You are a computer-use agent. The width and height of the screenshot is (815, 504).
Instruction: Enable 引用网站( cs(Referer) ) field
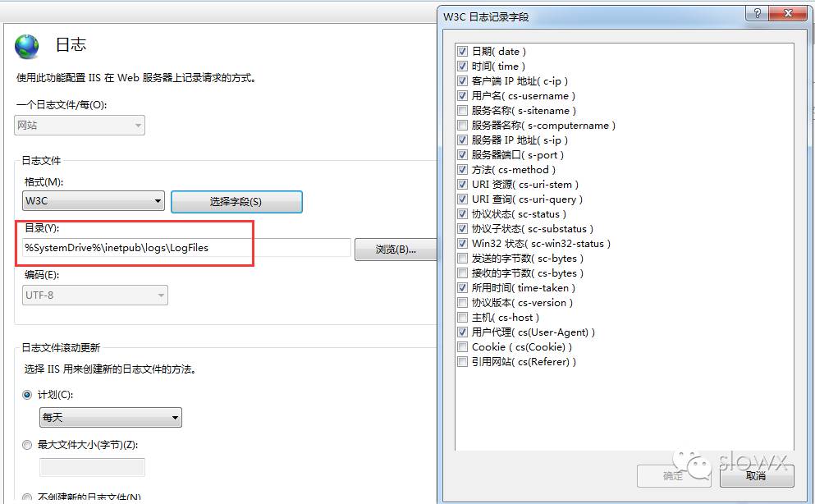point(462,362)
